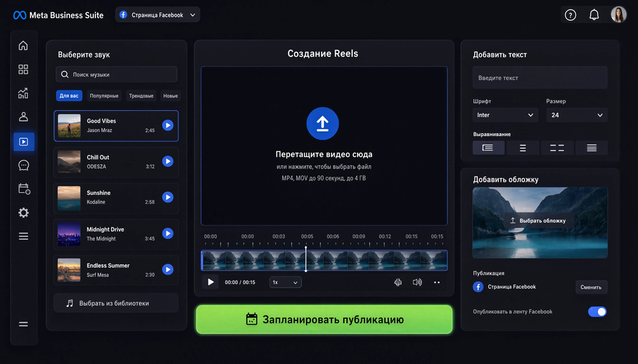Click the Surf Mesa artist name
The image size is (638, 364).
coord(98,275)
